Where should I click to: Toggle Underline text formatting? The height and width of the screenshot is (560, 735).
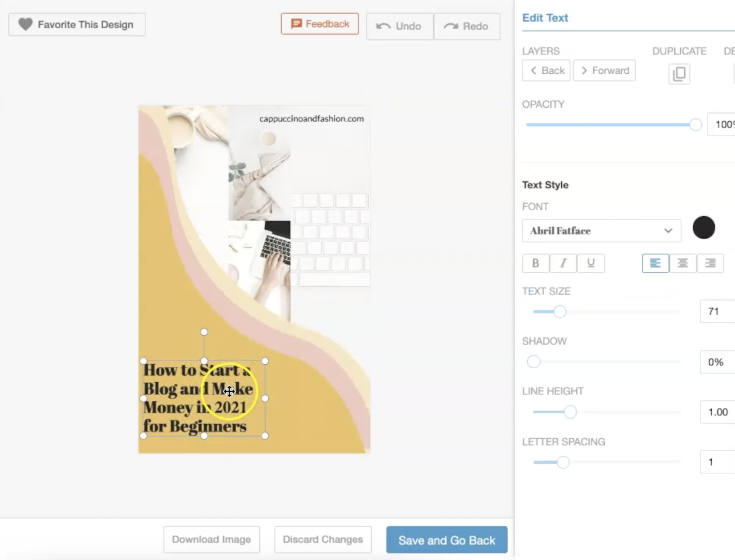(591, 263)
